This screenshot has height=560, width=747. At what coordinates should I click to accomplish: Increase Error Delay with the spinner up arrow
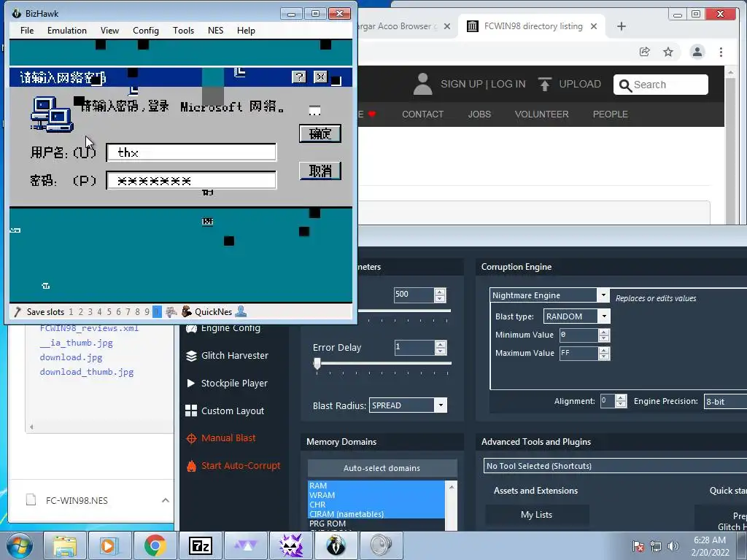440,344
